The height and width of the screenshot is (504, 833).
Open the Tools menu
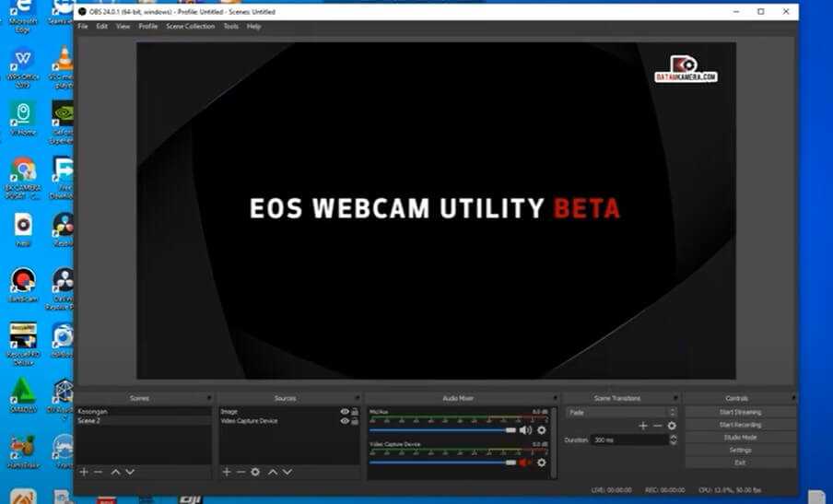click(230, 27)
